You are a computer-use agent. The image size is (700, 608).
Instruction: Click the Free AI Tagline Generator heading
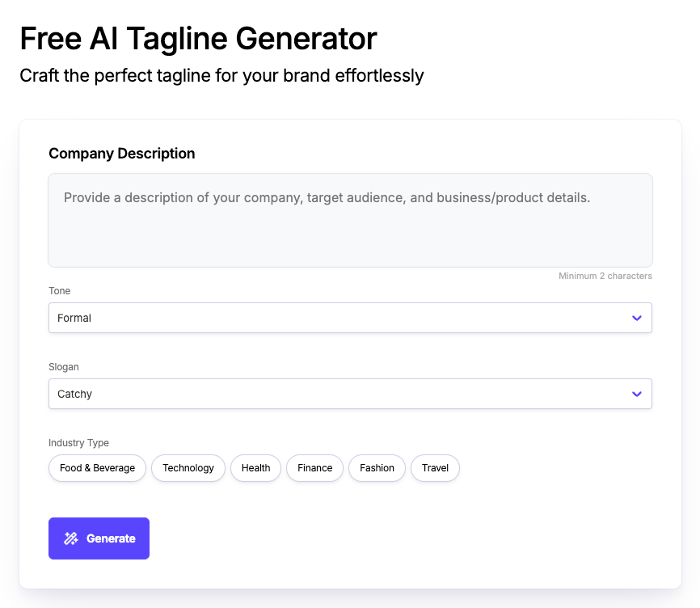click(x=197, y=38)
